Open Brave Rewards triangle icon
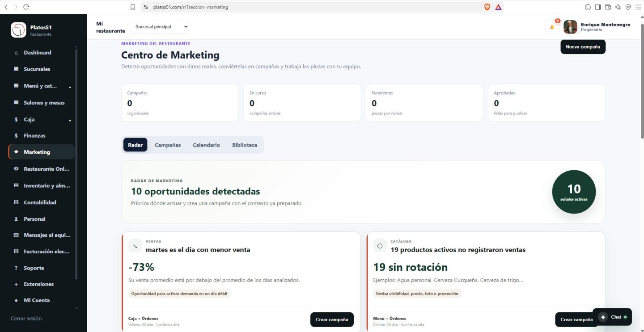 498,7
